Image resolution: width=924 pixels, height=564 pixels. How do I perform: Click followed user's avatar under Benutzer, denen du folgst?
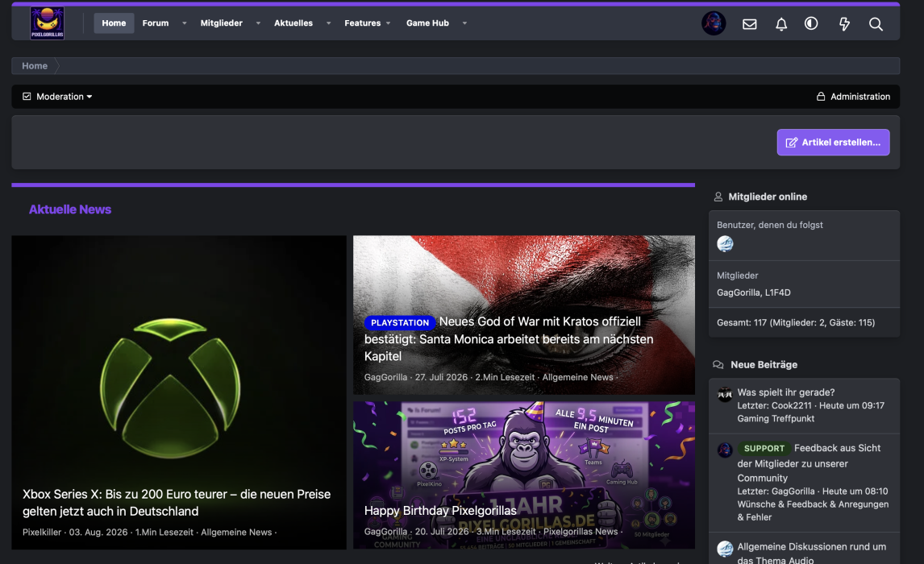coord(725,244)
